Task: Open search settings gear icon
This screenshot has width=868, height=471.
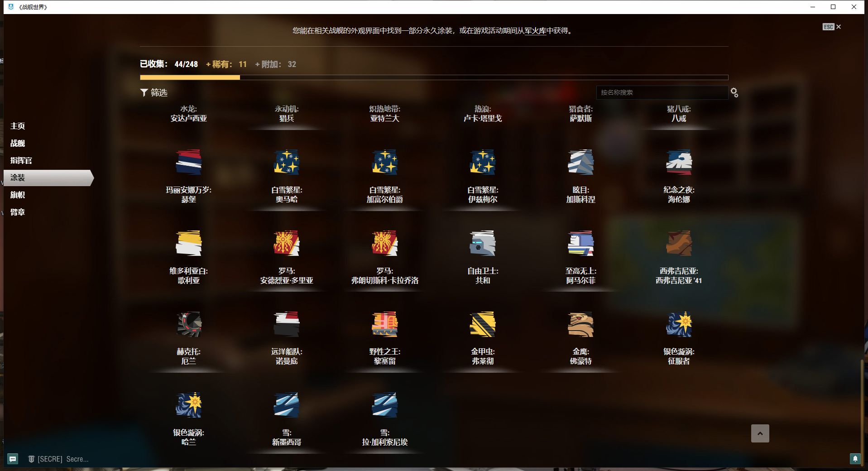Action: [734, 93]
